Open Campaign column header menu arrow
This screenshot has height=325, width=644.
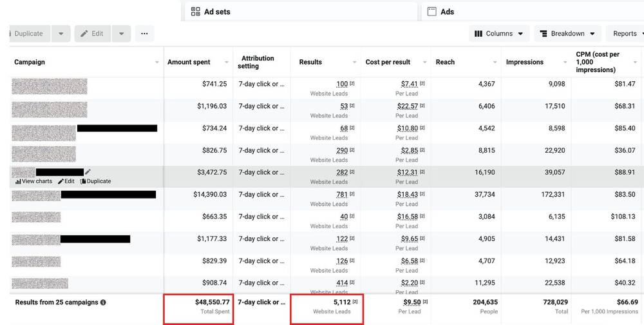pyautogui.click(x=157, y=63)
